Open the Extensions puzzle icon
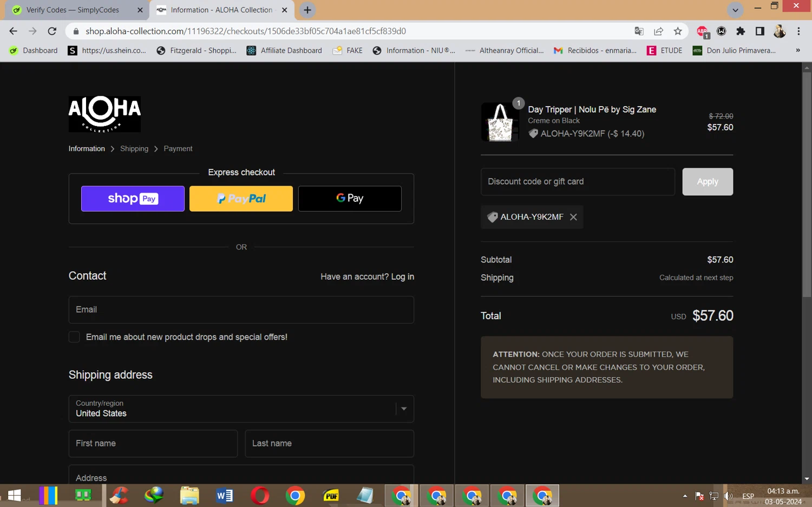 [741, 31]
